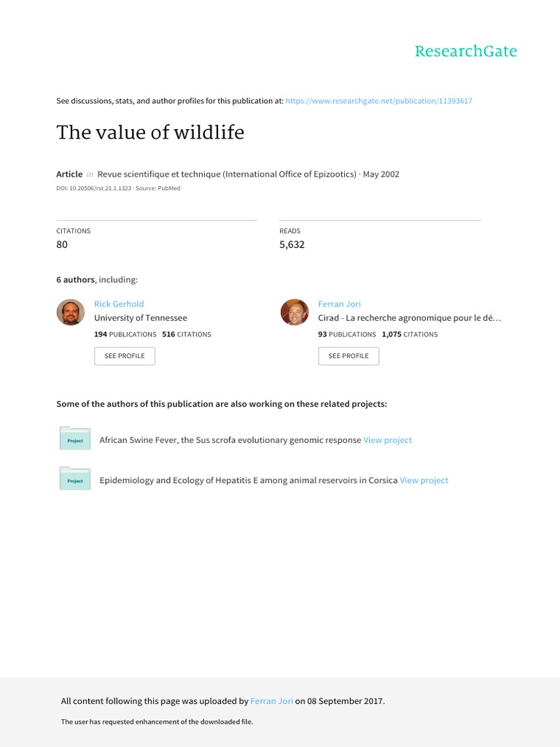Screen dimensions: 560x747
Task: Open View project link for African Swine Fever
Action: click(387, 440)
